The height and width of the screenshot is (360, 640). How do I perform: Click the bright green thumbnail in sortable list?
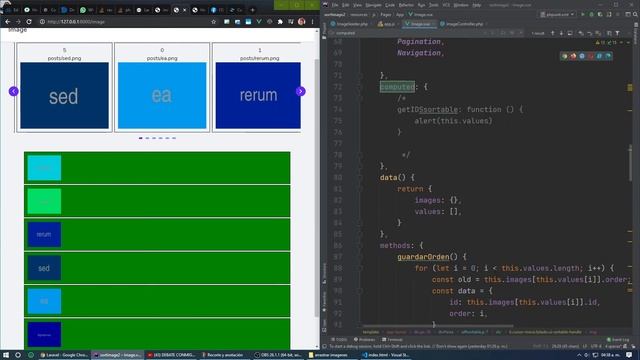click(x=44, y=201)
